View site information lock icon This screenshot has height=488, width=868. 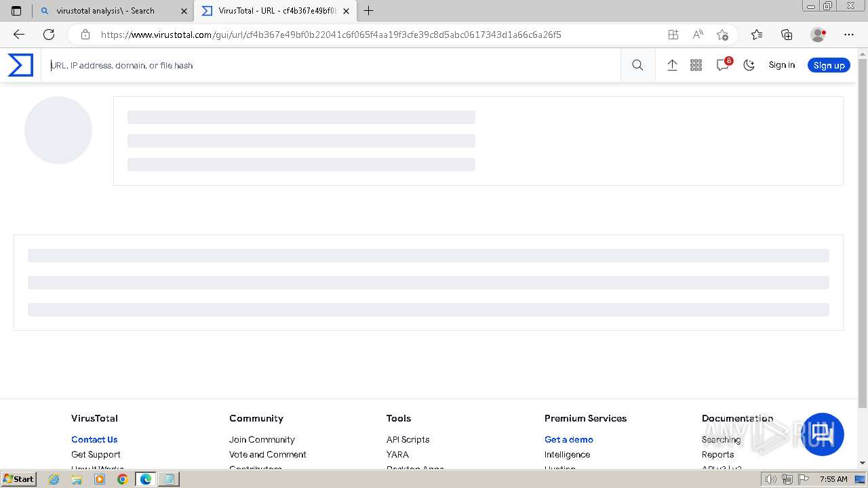pyautogui.click(x=85, y=35)
